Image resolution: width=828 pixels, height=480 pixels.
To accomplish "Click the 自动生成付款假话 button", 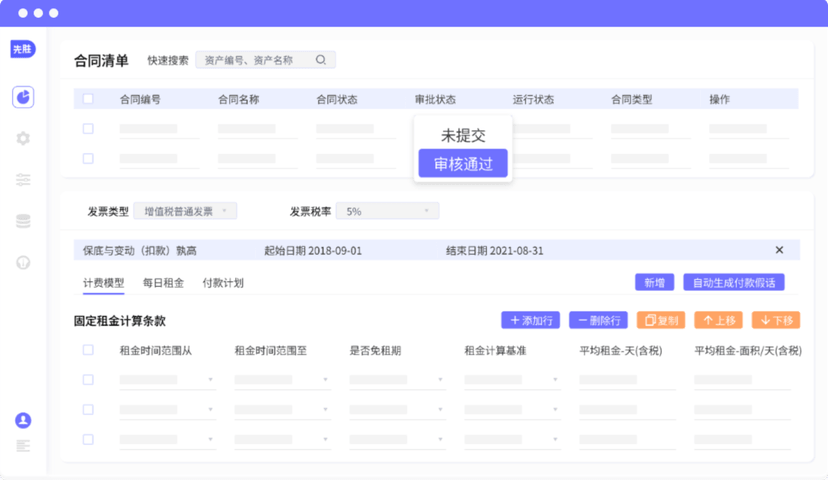I will pyautogui.click(x=733, y=283).
